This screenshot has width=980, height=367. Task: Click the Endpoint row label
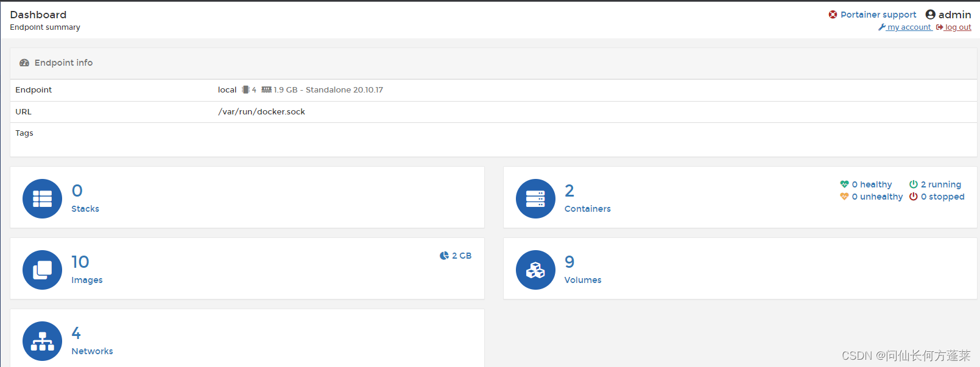(33, 89)
